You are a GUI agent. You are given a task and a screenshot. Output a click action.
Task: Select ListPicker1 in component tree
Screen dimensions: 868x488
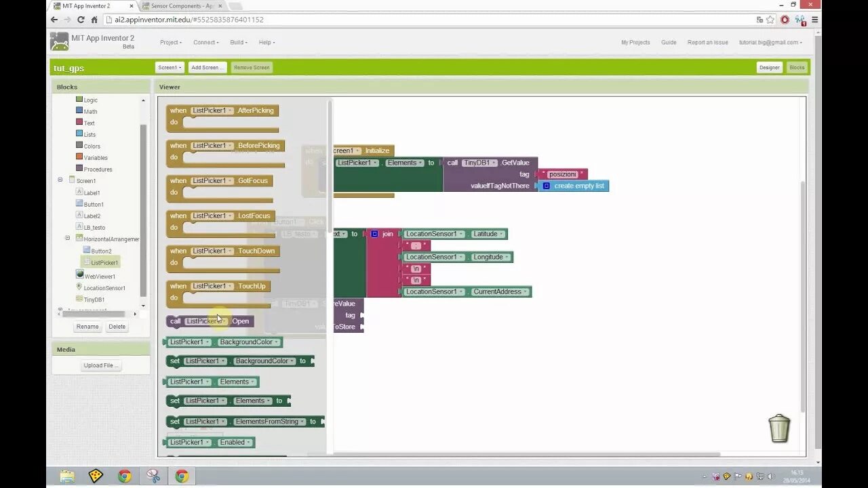click(104, 262)
